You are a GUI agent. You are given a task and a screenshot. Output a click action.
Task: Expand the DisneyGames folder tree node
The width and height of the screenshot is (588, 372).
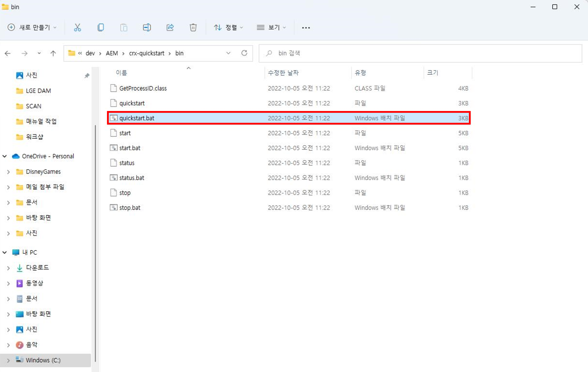coord(8,172)
